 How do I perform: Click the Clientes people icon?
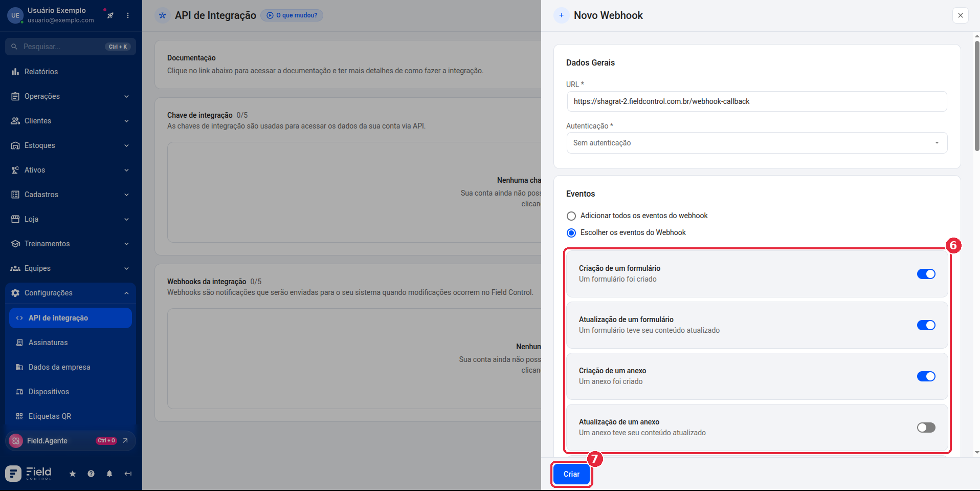15,121
